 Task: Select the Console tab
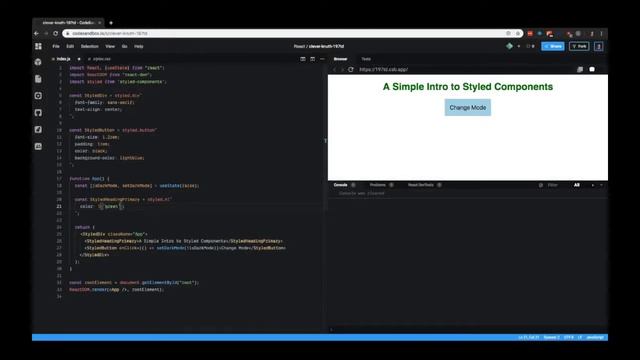tap(340, 185)
